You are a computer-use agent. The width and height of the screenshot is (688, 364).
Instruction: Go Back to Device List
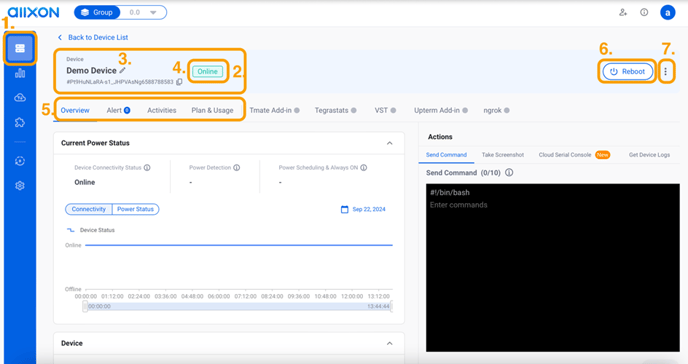(93, 37)
